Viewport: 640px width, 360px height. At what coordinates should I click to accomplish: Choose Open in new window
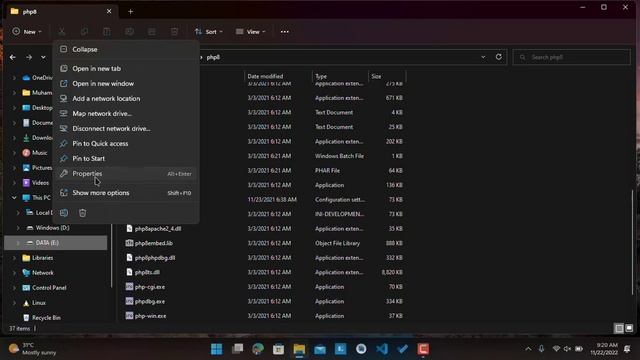126,84
